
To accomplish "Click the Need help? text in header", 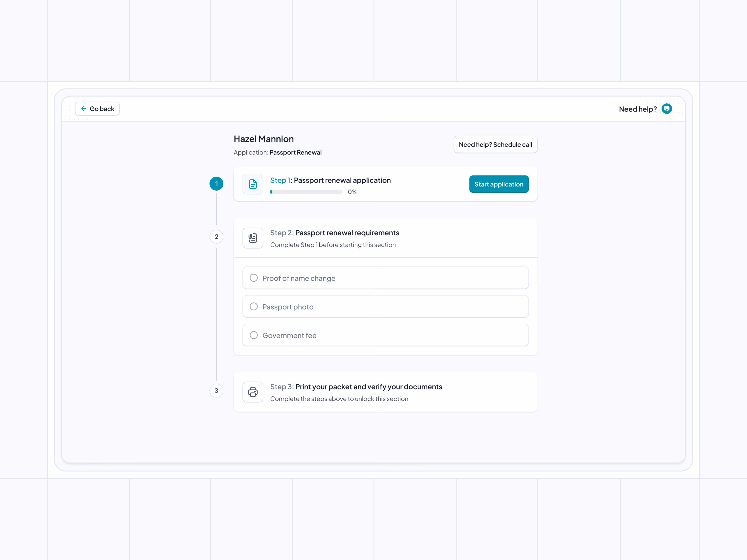I will 638,109.
